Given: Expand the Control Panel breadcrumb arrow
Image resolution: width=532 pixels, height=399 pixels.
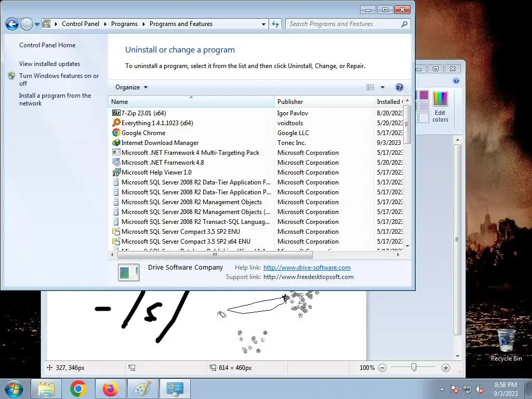Looking at the screenshot, I should pyautogui.click(x=105, y=24).
